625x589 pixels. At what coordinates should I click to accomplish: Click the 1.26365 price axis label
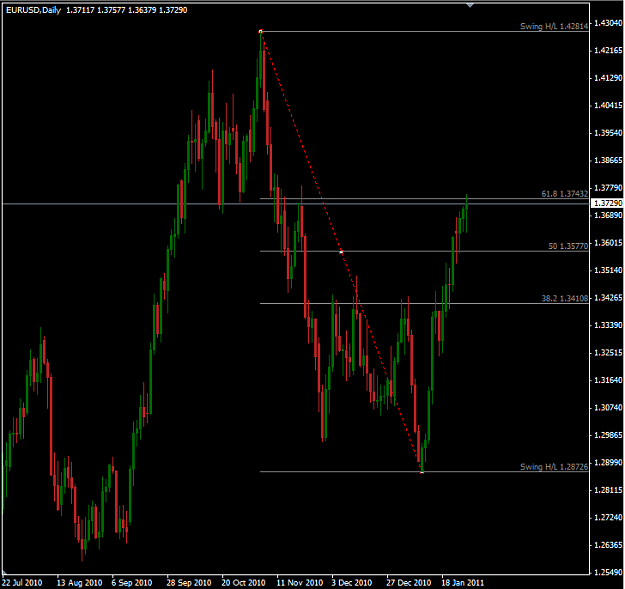608,545
